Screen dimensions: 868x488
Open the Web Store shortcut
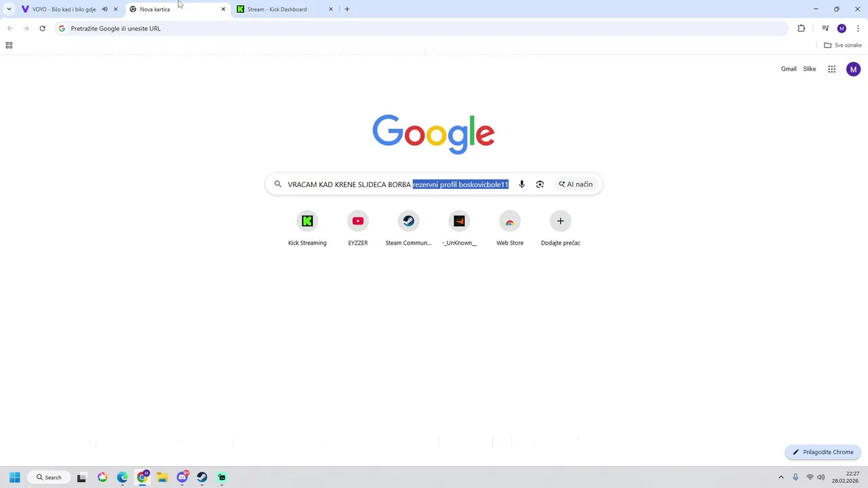(x=510, y=229)
